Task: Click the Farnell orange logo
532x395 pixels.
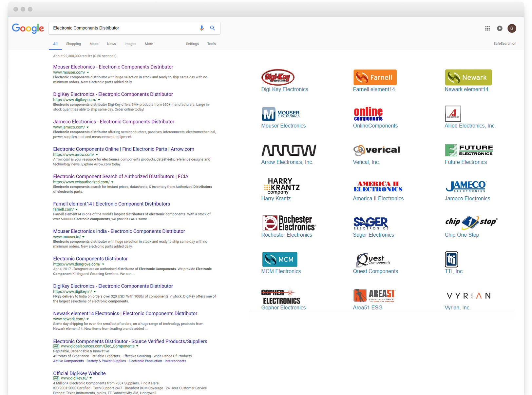Action: pyautogui.click(x=375, y=77)
